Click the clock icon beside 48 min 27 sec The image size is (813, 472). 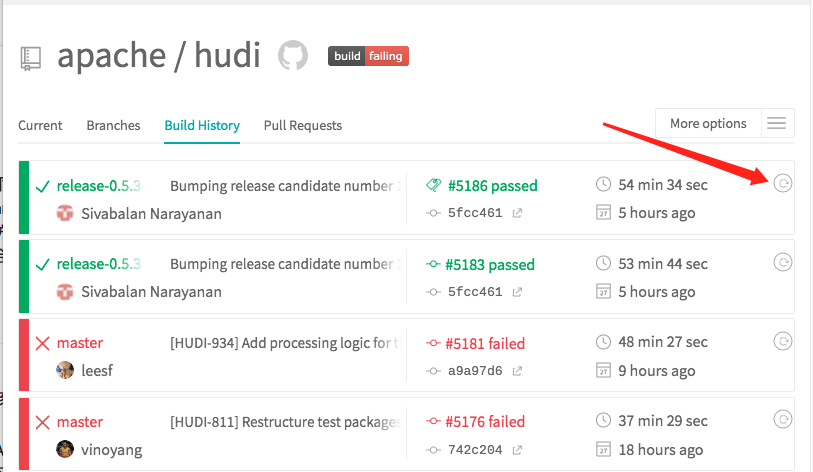[x=603, y=342]
